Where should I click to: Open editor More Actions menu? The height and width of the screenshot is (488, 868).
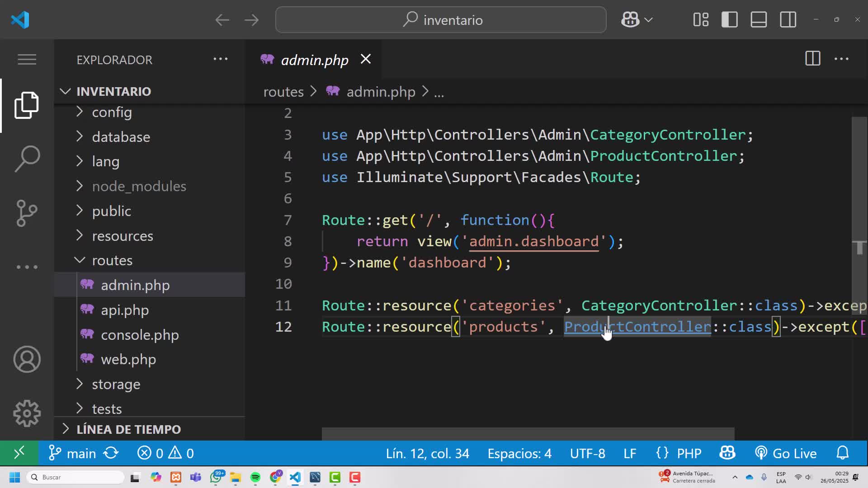click(841, 59)
